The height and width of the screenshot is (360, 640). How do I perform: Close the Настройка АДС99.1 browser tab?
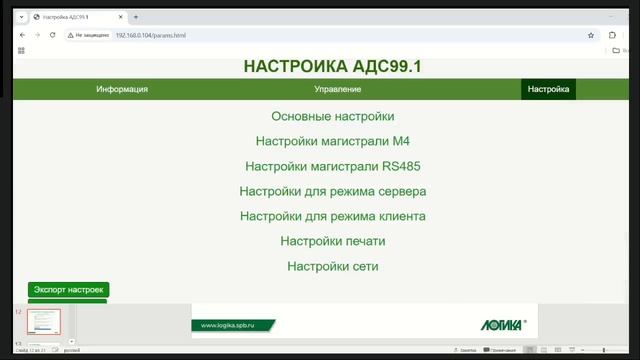tap(120, 17)
